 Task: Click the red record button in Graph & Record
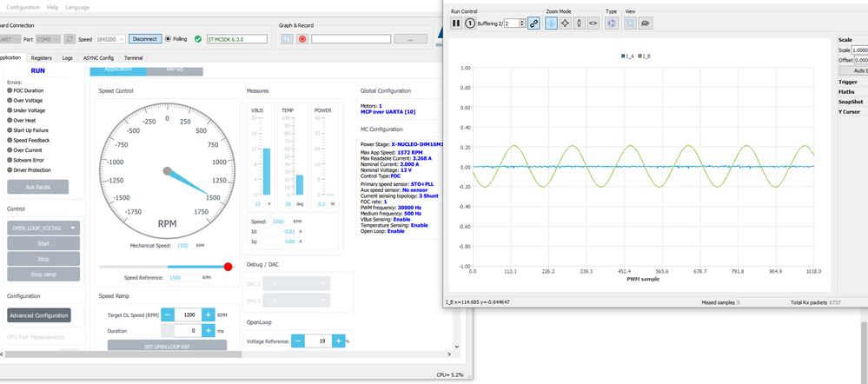302,39
